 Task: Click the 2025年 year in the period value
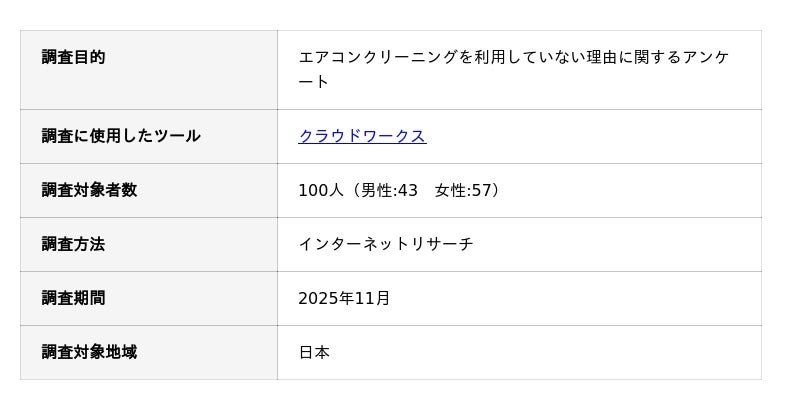[329, 298]
